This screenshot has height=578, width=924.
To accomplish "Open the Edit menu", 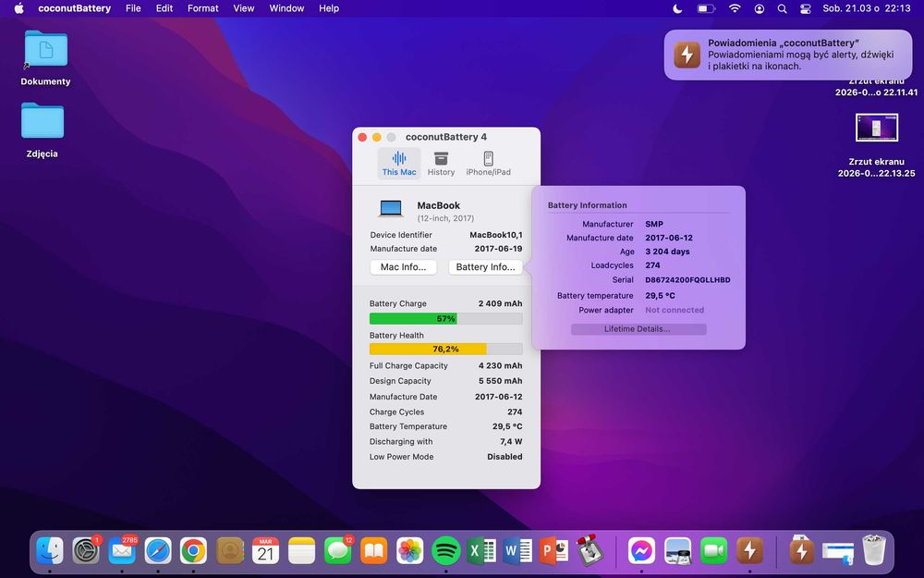I will click(164, 8).
